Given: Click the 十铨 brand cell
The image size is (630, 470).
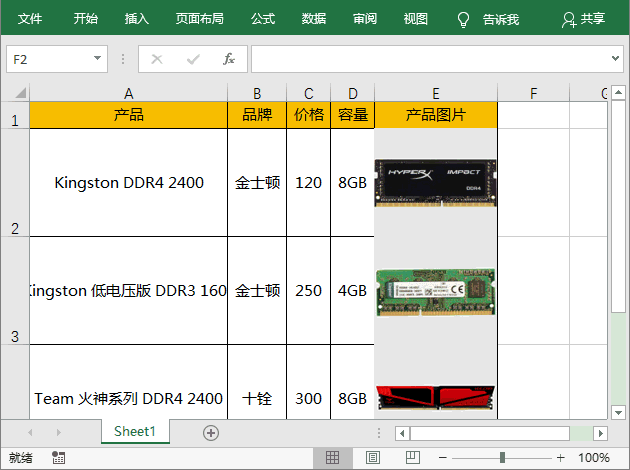Looking at the screenshot, I should 257,382.
